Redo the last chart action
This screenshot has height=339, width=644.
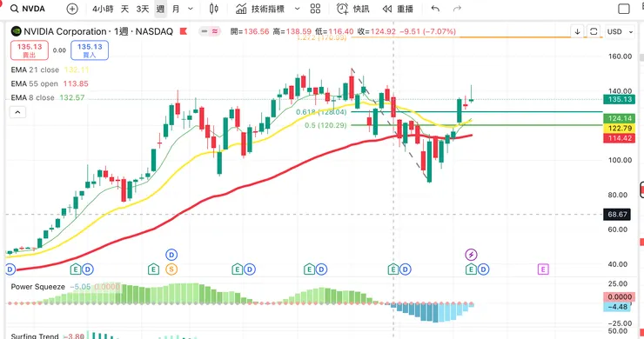tap(457, 9)
